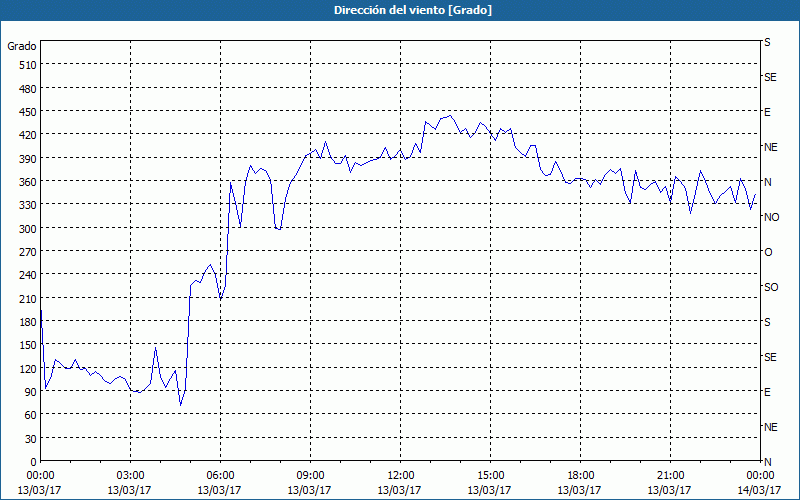The width and height of the screenshot is (800, 500).
Task: Click the NO compass label on the right axis
Action: [771, 217]
